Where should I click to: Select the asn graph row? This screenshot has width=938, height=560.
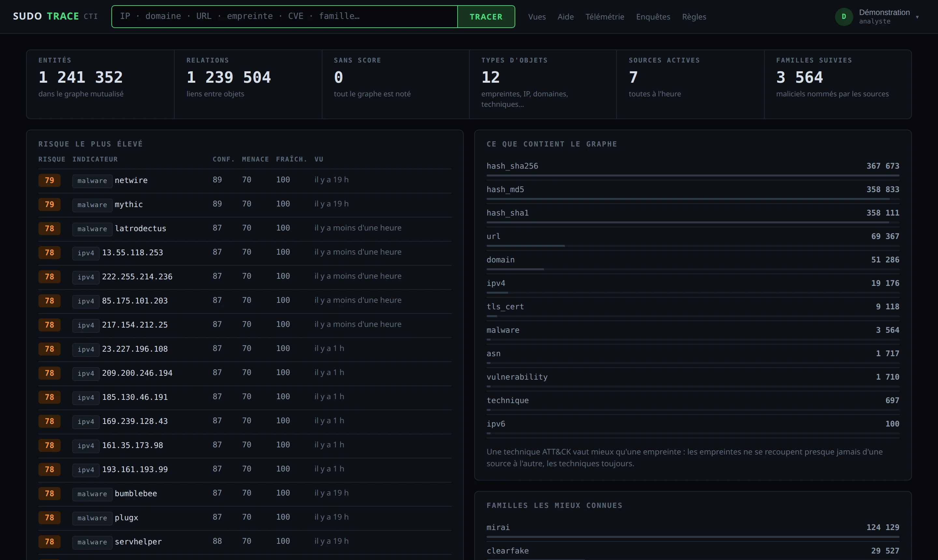click(x=693, y=356)
